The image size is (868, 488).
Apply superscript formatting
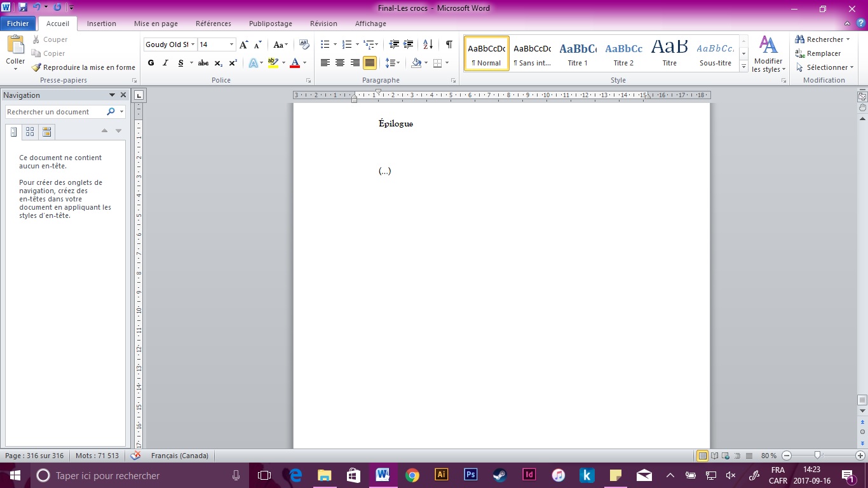click(233, 63)
